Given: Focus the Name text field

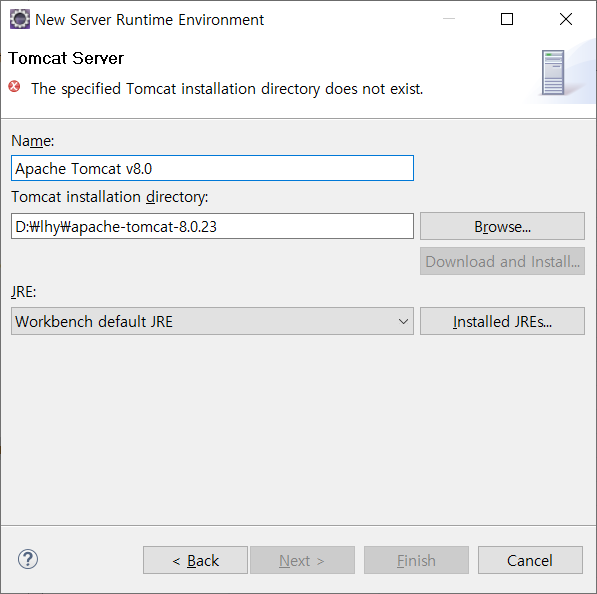Looking at the screenshot, I should click(212, 168).
